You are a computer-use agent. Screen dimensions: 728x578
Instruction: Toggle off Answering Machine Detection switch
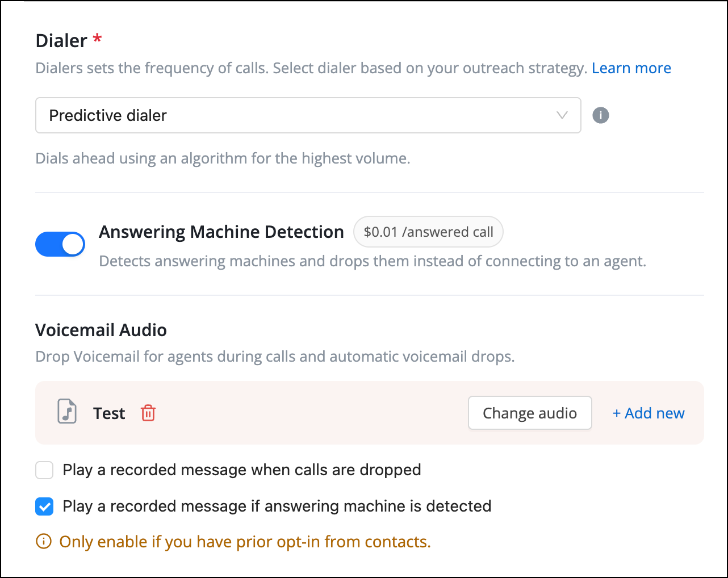(60, 244)
